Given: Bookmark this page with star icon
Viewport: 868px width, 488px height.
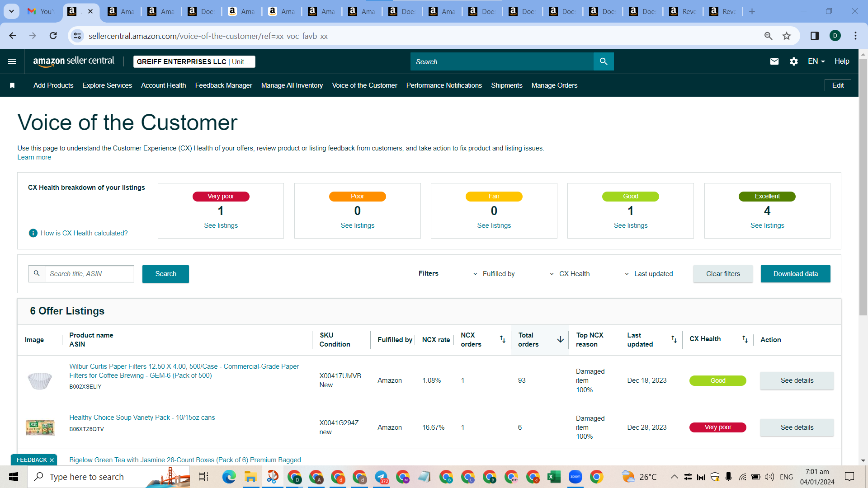Looking at the screenshot, I should [787, 36].
